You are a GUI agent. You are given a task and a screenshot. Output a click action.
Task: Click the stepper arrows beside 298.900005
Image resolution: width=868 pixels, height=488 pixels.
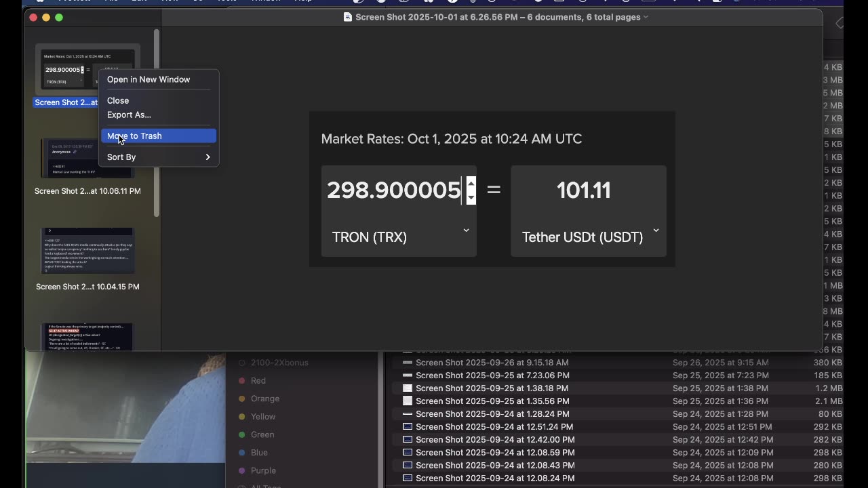tap(471, 190)
